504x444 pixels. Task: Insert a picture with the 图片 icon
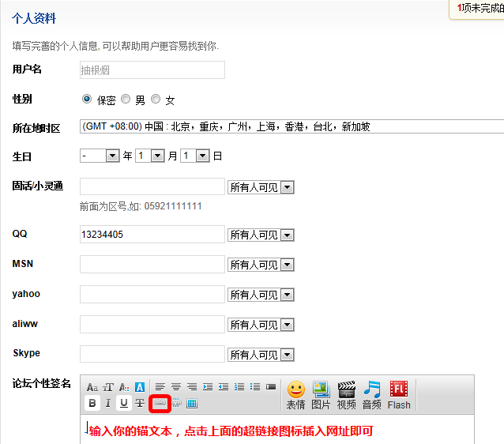[321, 394]
